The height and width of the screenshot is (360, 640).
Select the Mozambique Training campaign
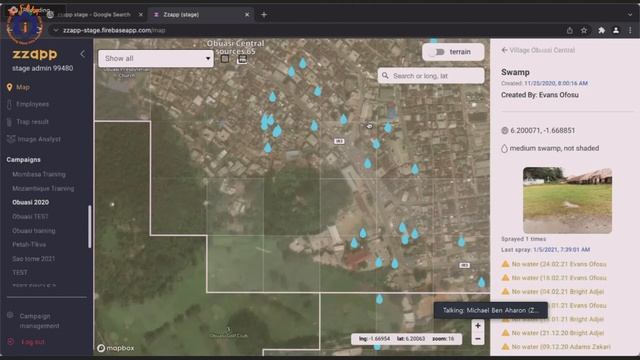[43, 189]
